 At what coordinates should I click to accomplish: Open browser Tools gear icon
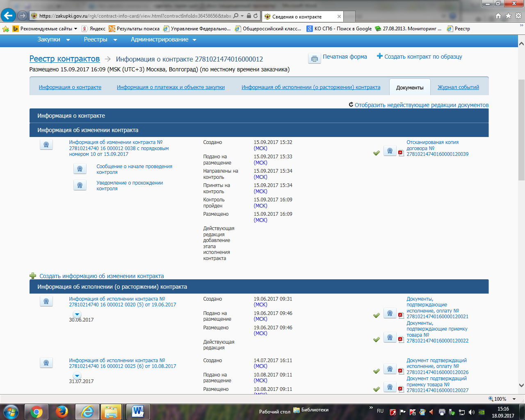tap(518, 16)
